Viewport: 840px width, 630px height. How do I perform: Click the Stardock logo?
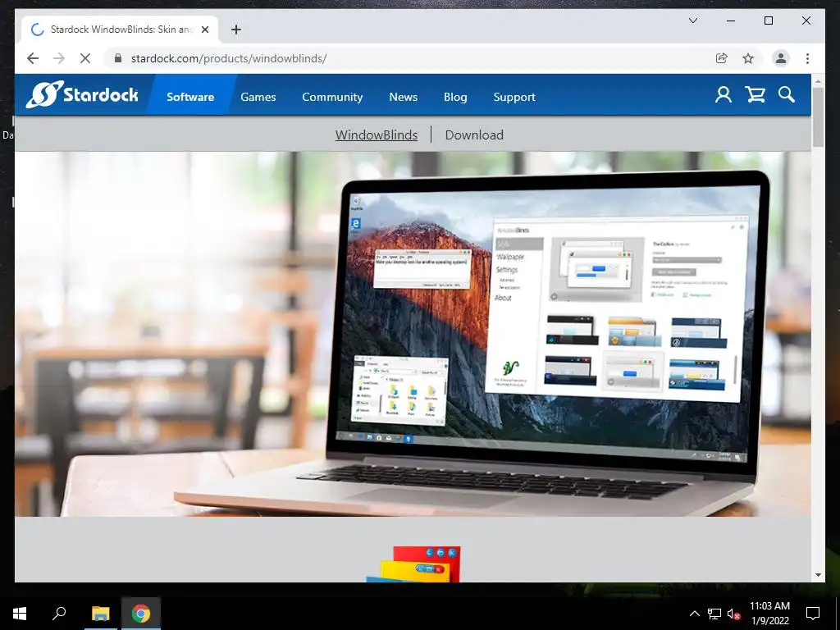82,95
